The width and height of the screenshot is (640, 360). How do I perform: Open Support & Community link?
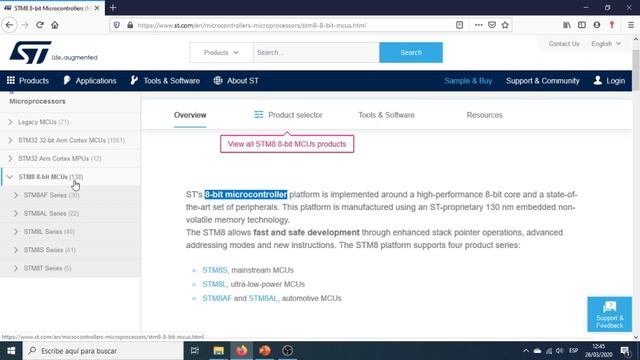pos(542,81)
